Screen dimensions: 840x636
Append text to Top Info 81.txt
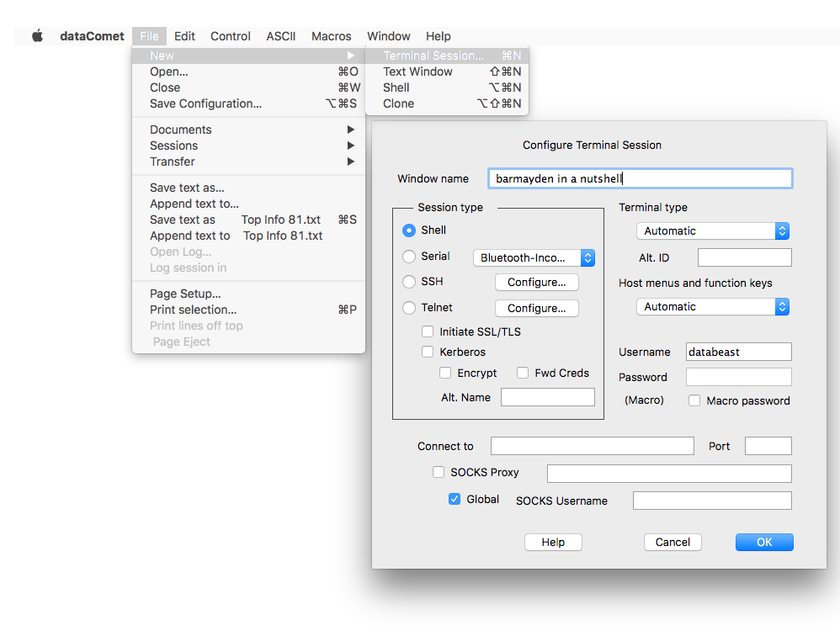click(248, 236)
